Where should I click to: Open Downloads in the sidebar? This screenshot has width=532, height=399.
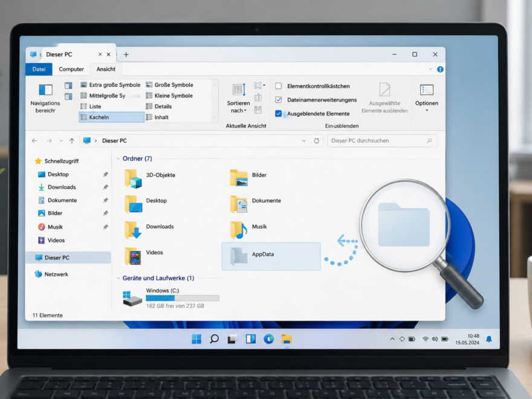tap(57, 187)
